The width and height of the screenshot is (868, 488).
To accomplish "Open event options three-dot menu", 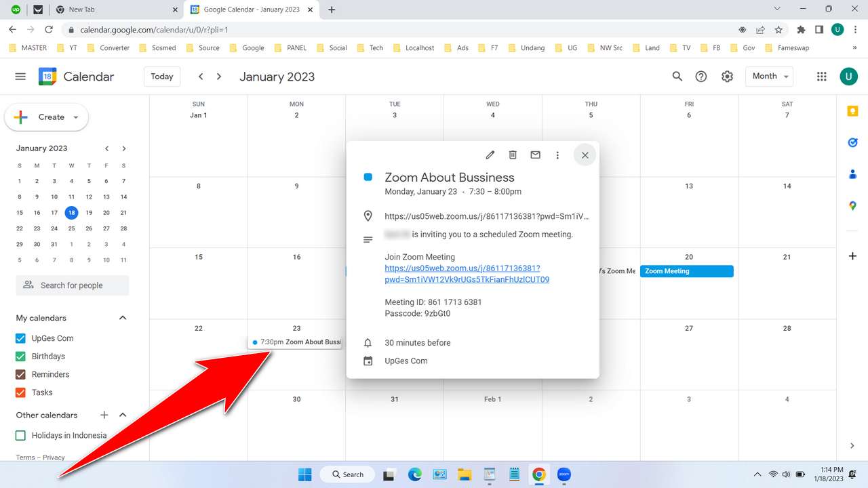I will click(557, 155).
